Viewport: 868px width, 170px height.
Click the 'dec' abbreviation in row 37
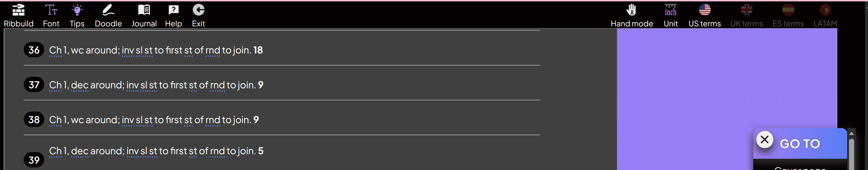click(80, 85)
